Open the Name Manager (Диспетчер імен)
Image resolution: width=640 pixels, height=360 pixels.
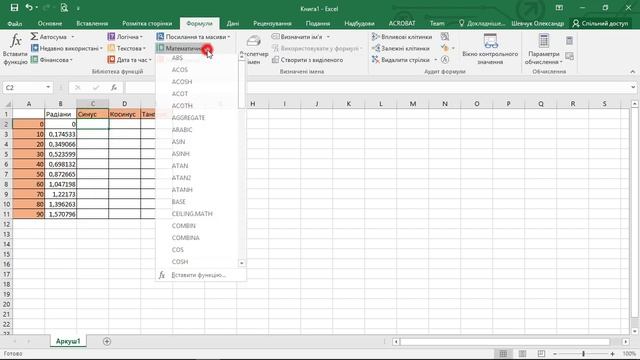[253, 49]
